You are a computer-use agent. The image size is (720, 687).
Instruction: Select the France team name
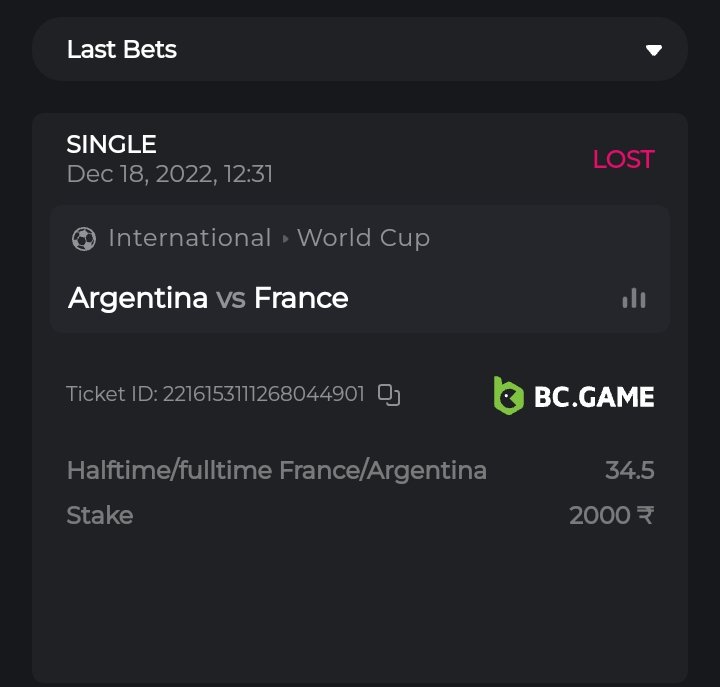[301, 298]
